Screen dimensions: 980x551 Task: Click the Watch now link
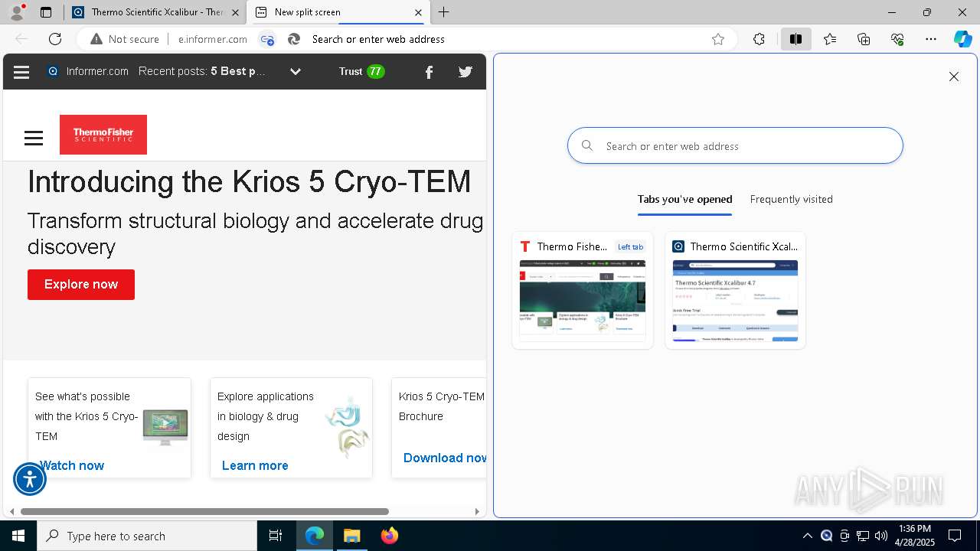71,465
